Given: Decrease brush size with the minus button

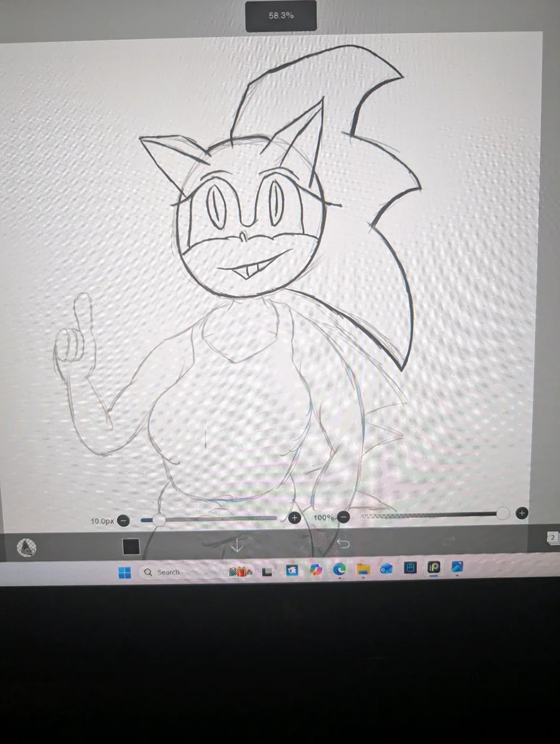Looking at the screenshot, I should [123, 521].
